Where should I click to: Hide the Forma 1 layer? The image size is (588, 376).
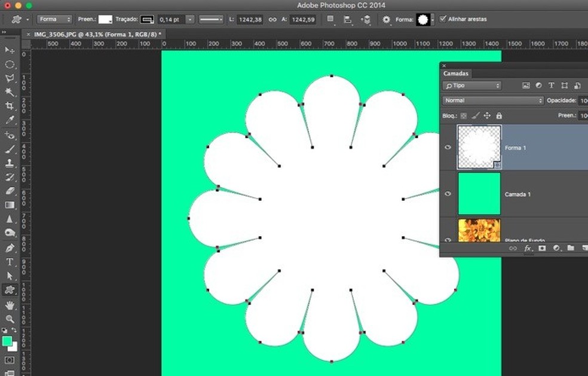click(x=448, y=147)
